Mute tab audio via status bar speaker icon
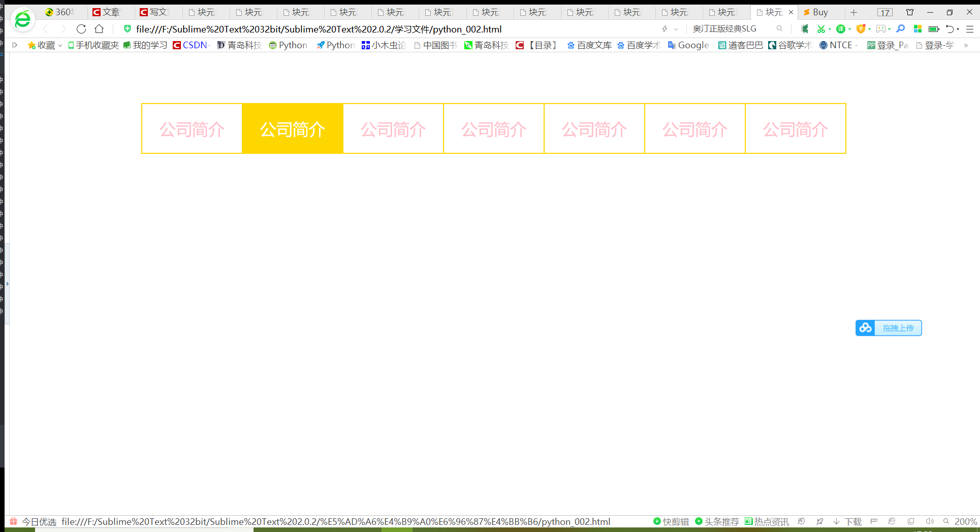The image size is (980, 532). click(930, 521)
